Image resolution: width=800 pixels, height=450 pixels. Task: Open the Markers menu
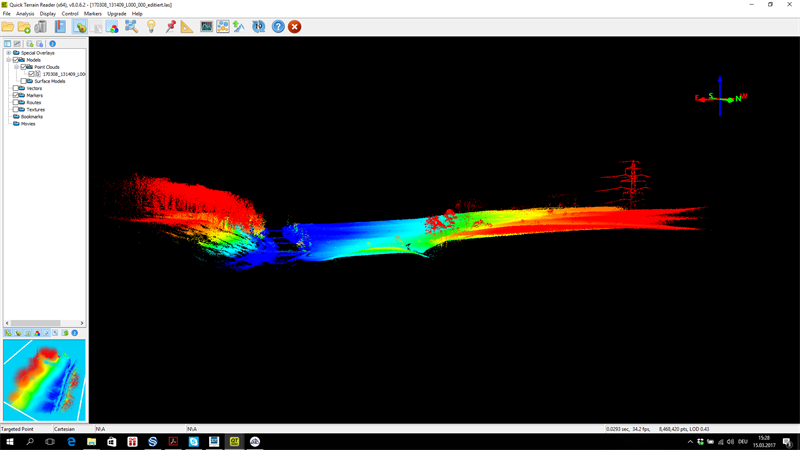(x=92, y=14)
